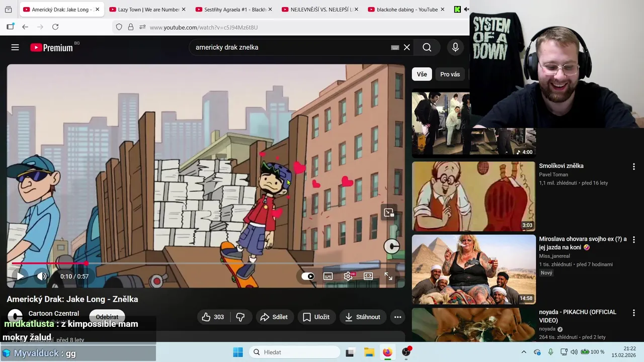This screenshot has width=644, height=362.
Task: Click the taskbar Hledat search box
Action: (295, 352)
